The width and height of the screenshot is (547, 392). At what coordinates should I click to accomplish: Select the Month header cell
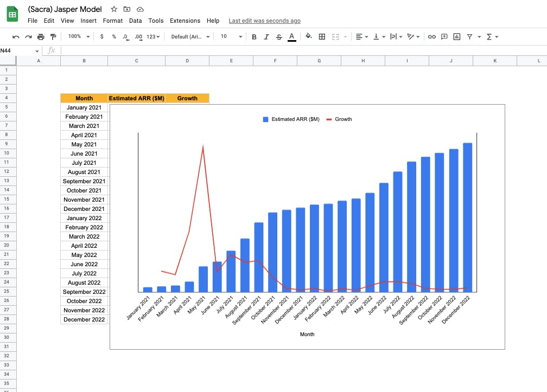(x=84, y=98)
